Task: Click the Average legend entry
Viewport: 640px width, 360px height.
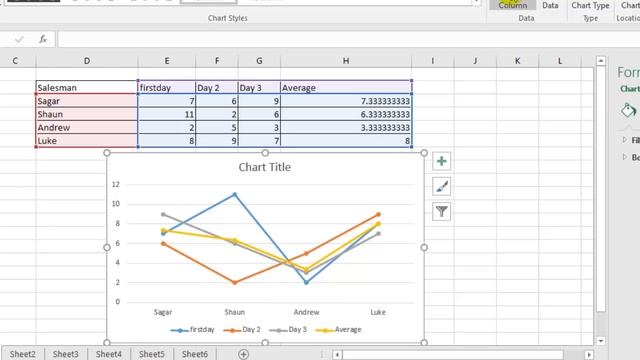Action: coord(339,329)
